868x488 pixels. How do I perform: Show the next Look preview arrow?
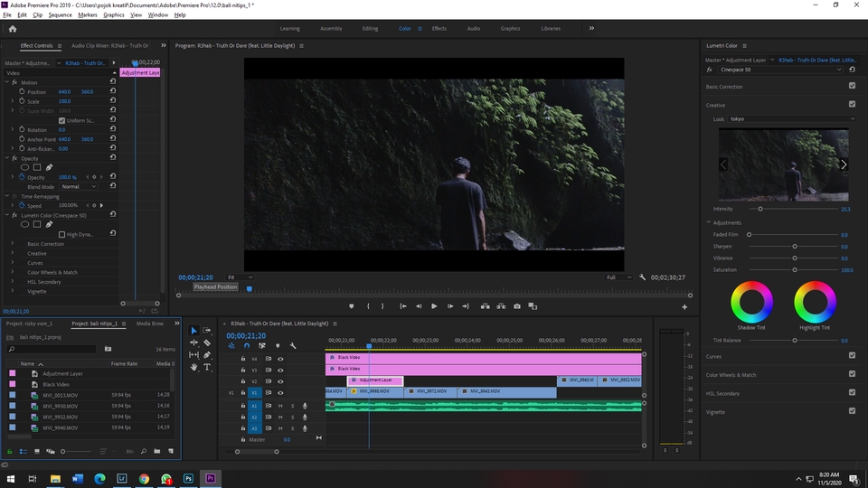click(844, 164)
